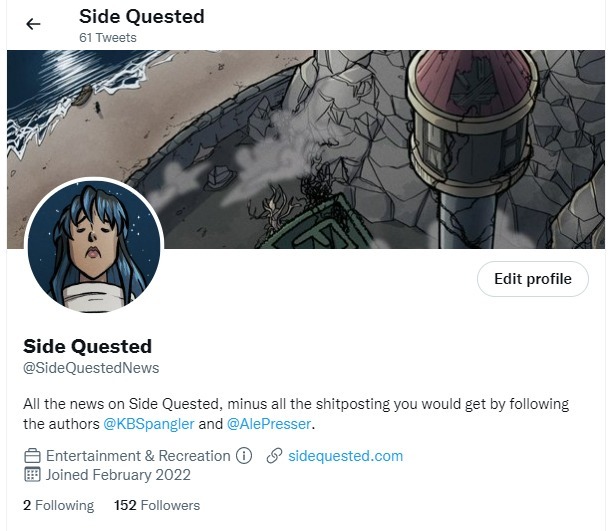The height and width of the screenshot is (531, 612).
Task: Click the chain link icon
Action: point(274,456)
